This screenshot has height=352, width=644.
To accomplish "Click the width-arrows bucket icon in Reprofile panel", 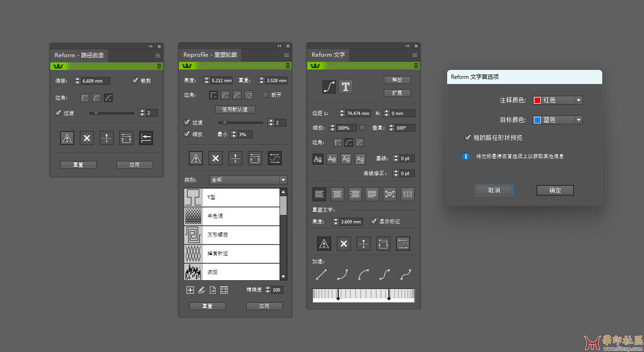I will tap(255, 158).
